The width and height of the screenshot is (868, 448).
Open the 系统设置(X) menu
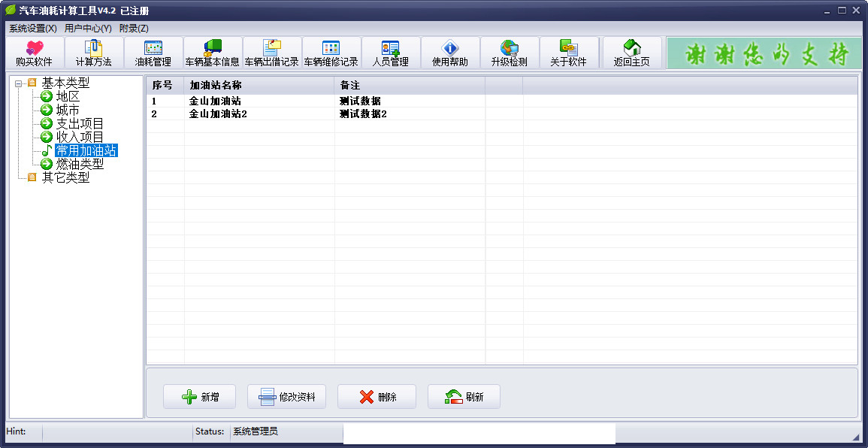pyautogui.click(x=33, y=29)
